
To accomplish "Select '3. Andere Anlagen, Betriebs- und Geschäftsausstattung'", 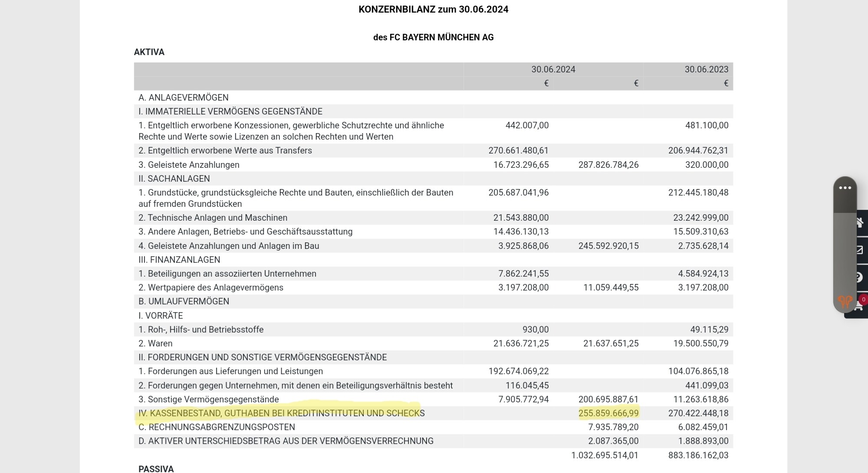I will coord(245,232).
